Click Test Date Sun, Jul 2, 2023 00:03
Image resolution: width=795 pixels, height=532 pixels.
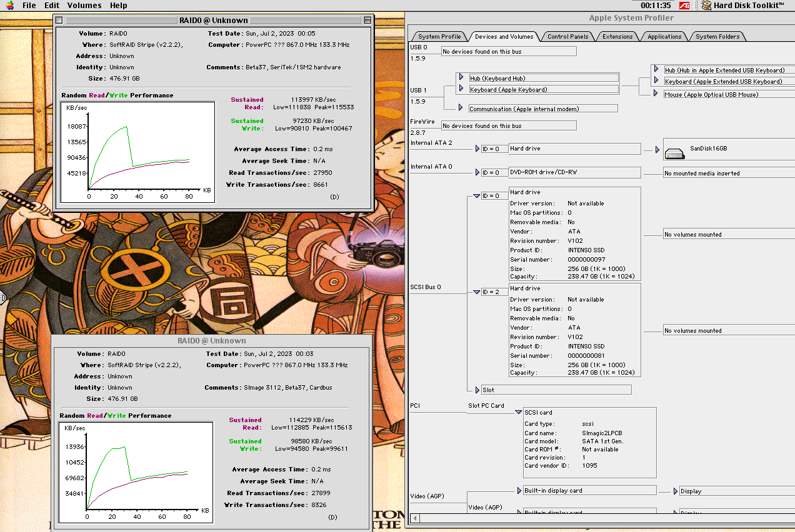point(278,353)
